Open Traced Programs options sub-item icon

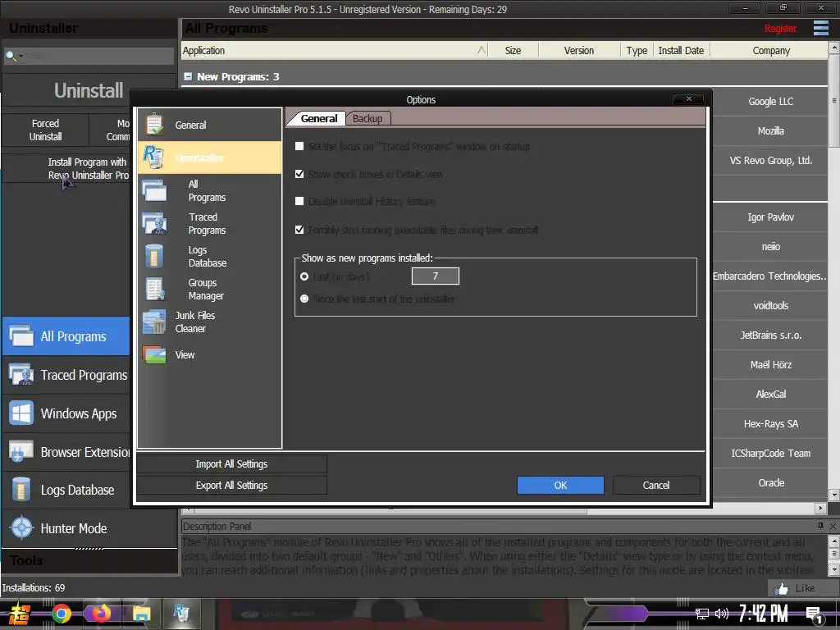point(154,223)
